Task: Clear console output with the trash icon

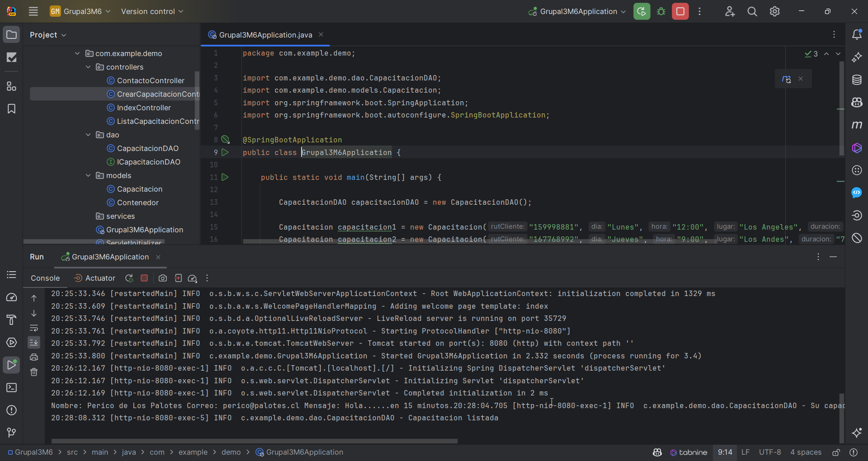Action: pos(34,372)
